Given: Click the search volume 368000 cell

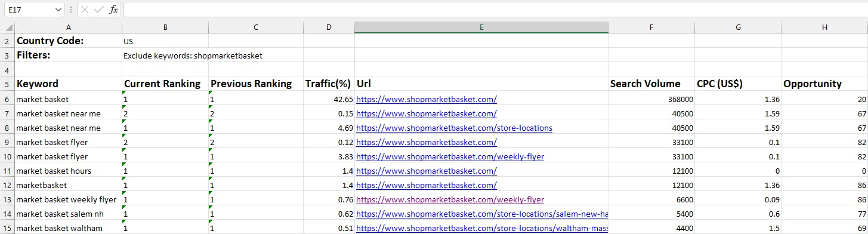Looking at the screenshot, I should [x=651, y=99].
